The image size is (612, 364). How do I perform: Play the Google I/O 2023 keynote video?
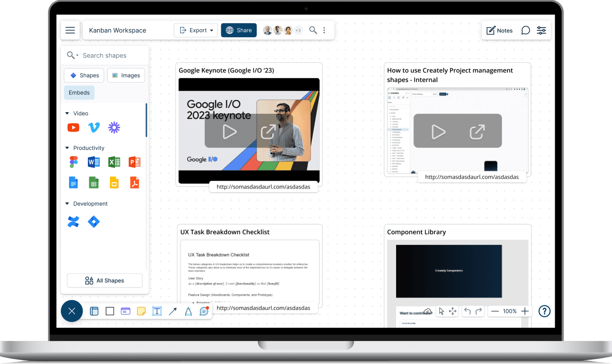point(229,132)
